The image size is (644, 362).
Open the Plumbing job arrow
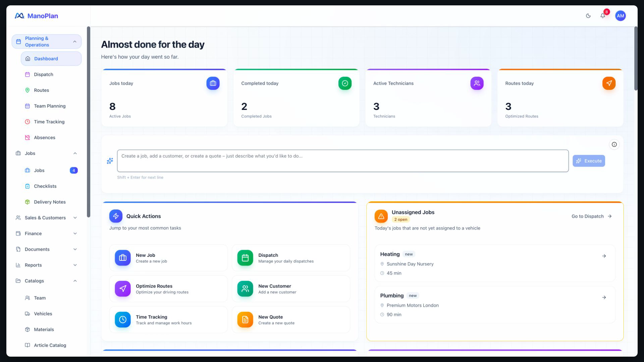coord(604,297)
